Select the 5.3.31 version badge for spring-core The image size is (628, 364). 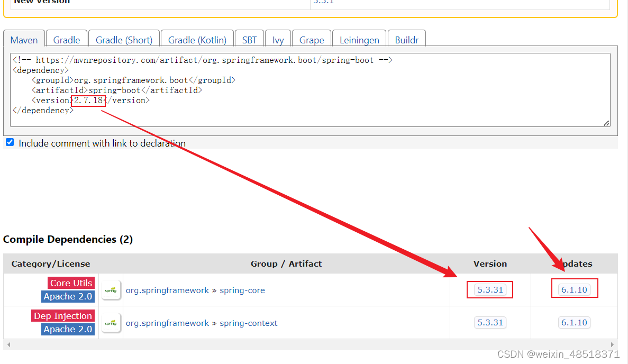pyautogui.click(x=489, y=289)
